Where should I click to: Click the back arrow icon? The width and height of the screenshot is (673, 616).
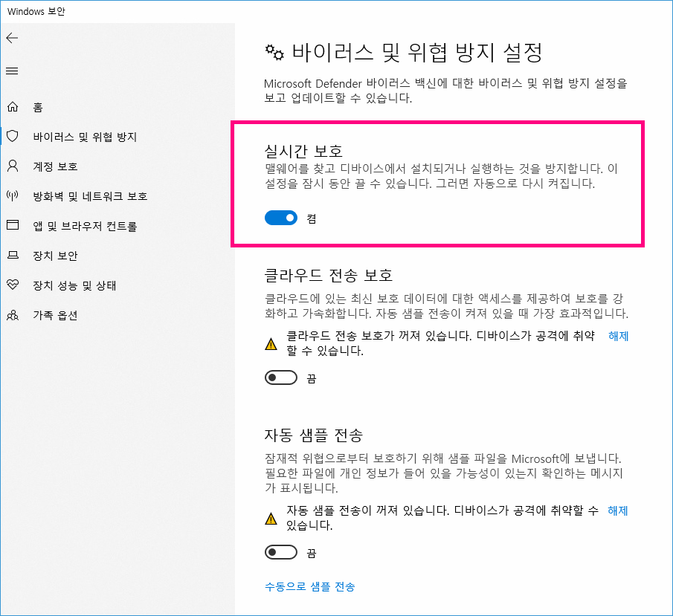(x=12, y=38)
